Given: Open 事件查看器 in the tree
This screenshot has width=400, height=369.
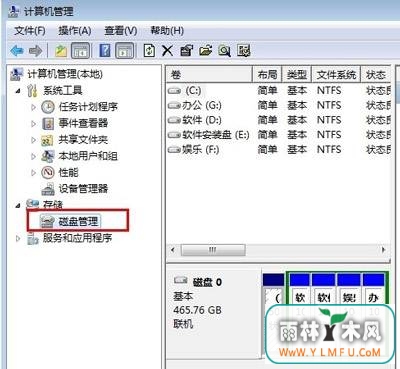Looking at the screenshot, I should 83,123.
